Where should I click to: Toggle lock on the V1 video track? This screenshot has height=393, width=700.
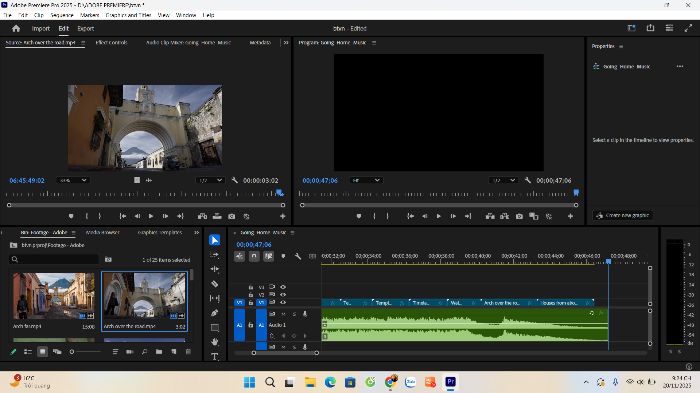[x=250, y=303]
